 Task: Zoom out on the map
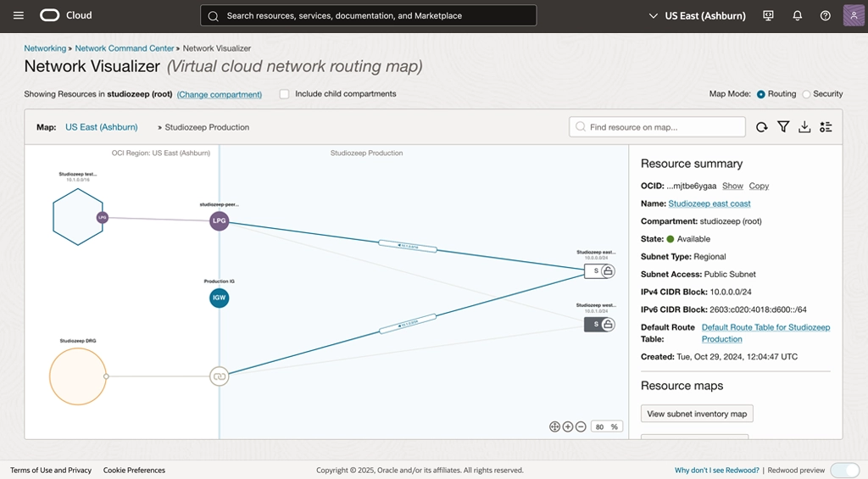pos(581,426)
